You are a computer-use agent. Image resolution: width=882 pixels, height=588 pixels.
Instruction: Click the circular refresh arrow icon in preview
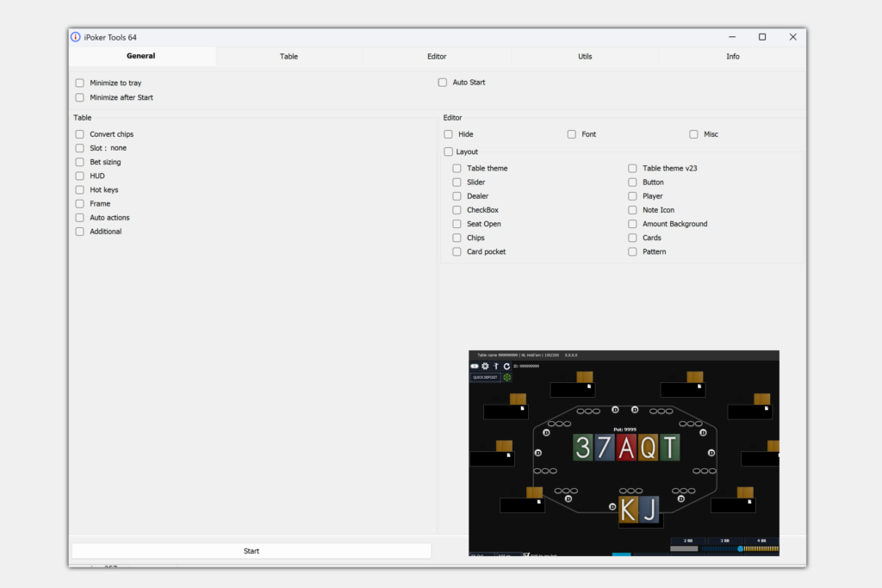506,366
